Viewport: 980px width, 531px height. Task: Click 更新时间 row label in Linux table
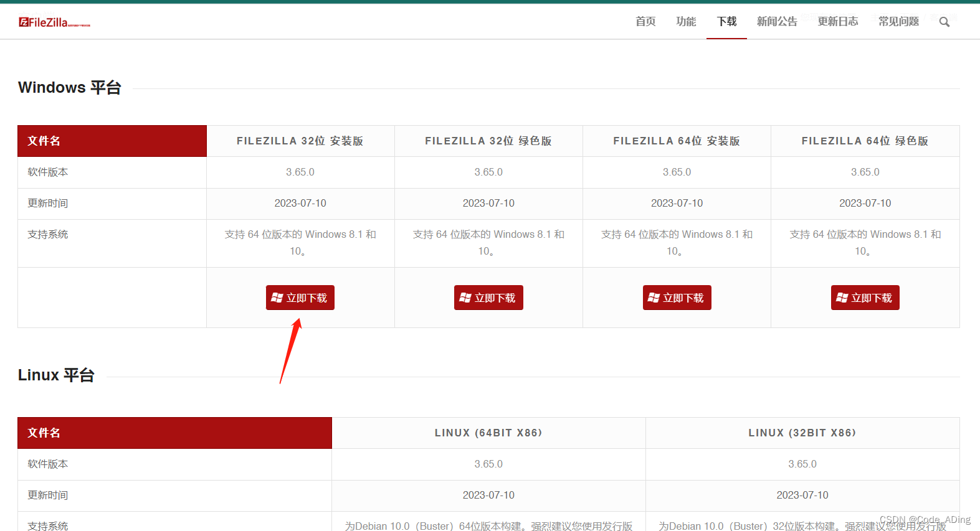[48, 496]
